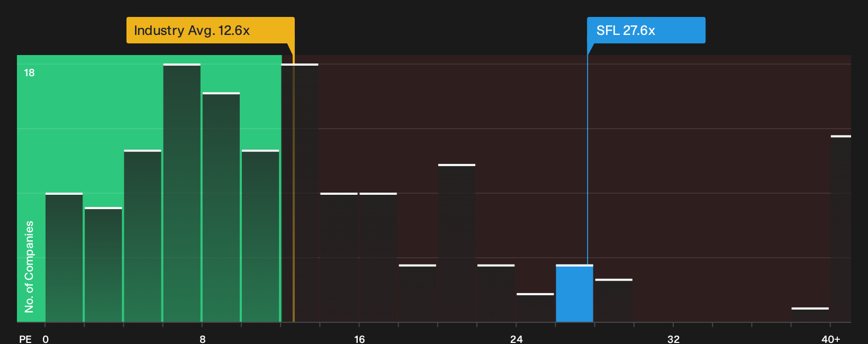Screen dimensions: 868x344
Task: Click the x-axis tick label 0
Action: [46, 339]
